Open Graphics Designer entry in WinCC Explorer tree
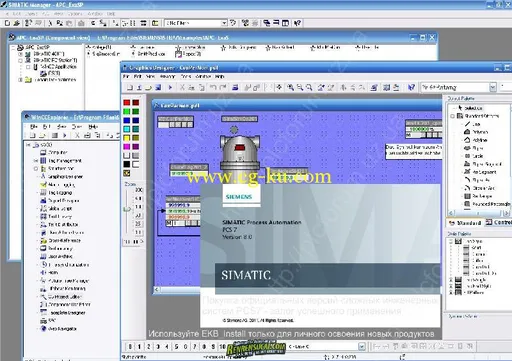Image resolution: width=512 pixels, height=361 pixels. tap(61, 176)
